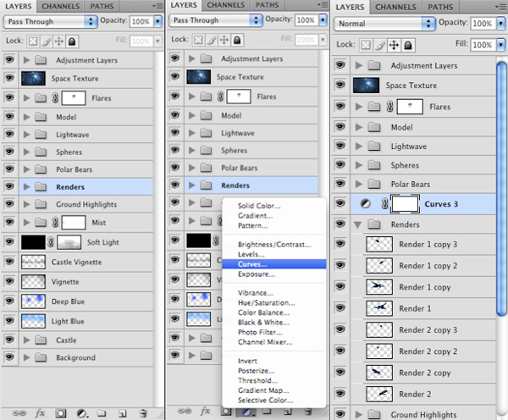Toggle Curves 3 layer visibility

click(340, 203)
